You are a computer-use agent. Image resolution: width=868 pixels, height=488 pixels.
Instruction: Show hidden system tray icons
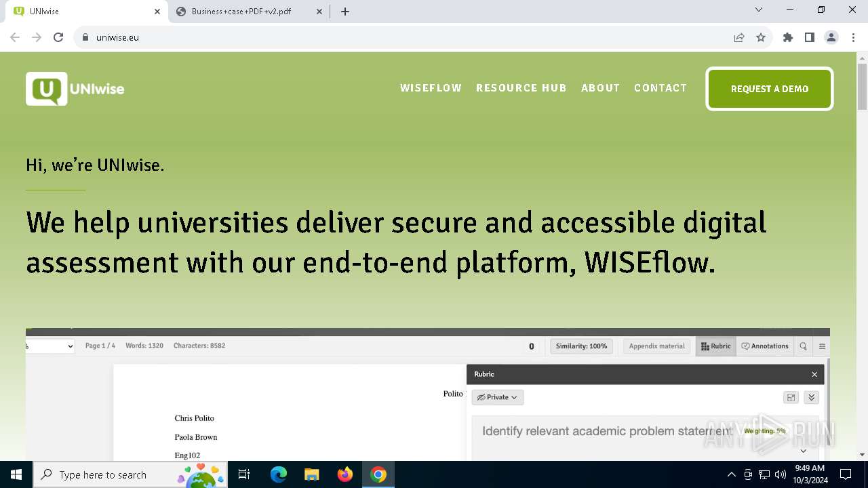point(731,474)
